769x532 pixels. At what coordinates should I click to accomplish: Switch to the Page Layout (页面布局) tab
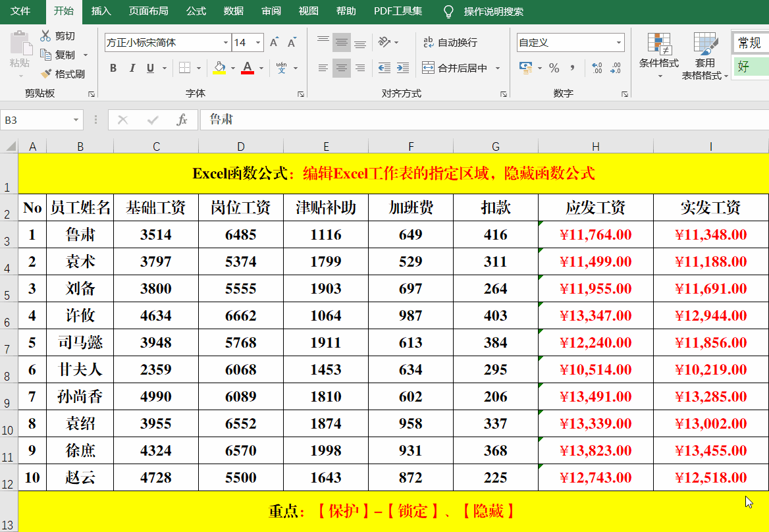point(149,11)
